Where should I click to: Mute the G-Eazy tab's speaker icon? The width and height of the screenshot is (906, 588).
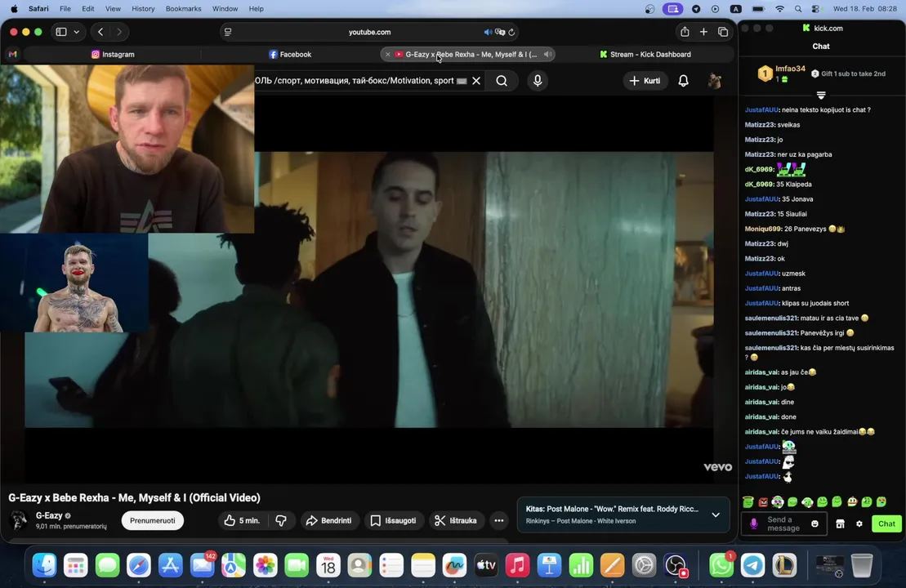coord(547,54)
